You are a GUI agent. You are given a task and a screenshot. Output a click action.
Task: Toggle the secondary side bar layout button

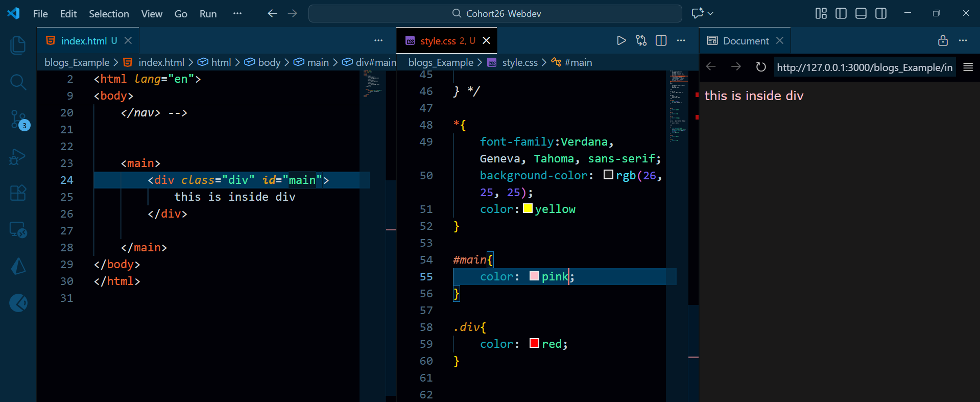(880, 14)
